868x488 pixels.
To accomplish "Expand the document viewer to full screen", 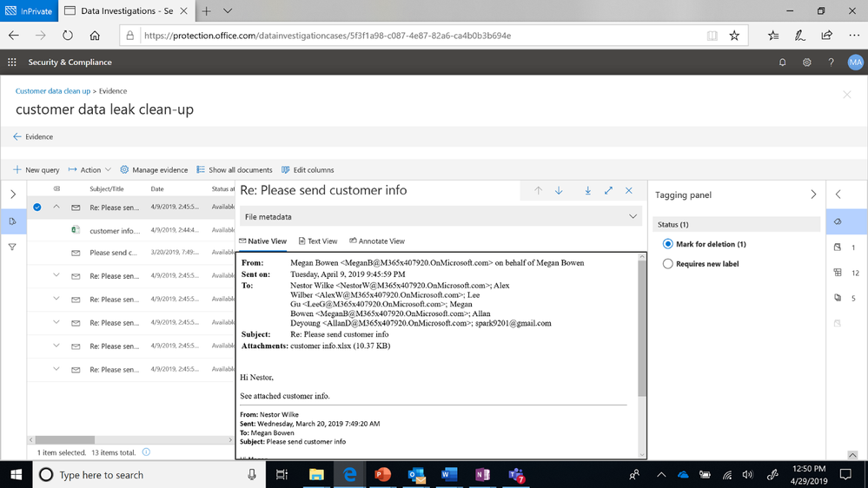I will click(608, 190).
